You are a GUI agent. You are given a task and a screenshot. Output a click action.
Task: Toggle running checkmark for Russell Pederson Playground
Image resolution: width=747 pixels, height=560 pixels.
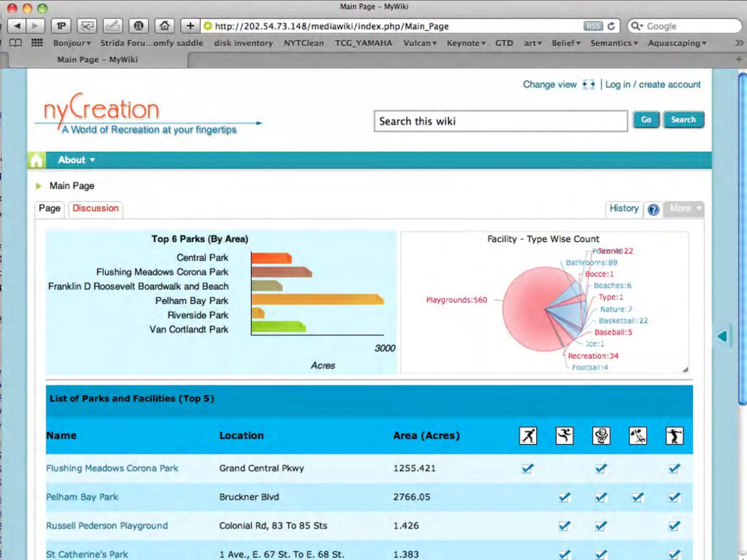pyautogui.click(x=564, y=526)
